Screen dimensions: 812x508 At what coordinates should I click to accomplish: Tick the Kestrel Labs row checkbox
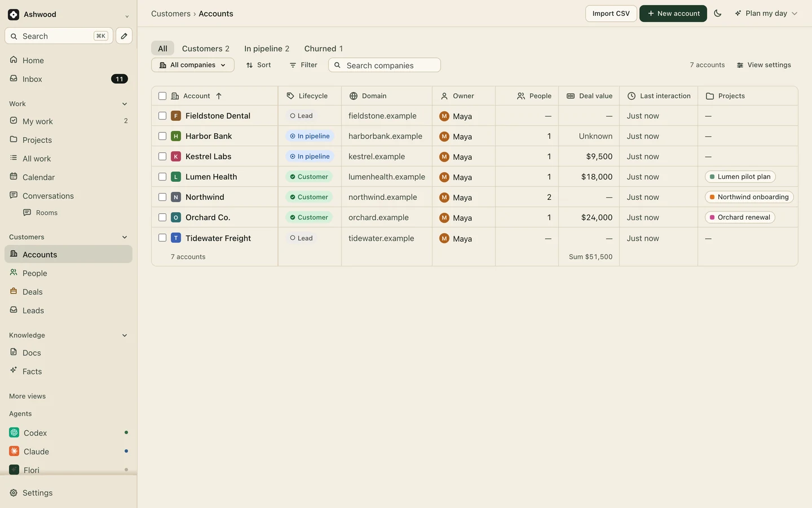pos(162,156)
